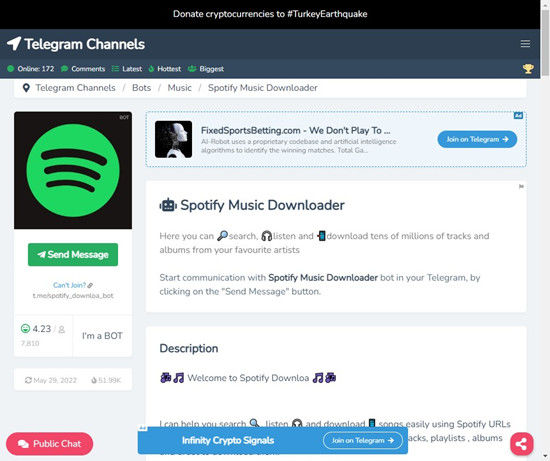Click Infinity Crypto Signals banner title
Screen dimensions: 550x461
tap(228, 440)
